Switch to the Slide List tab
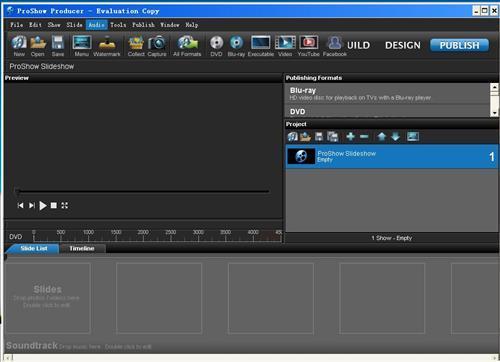Viewport: 500px width, 362px height. tap(33, 248)
